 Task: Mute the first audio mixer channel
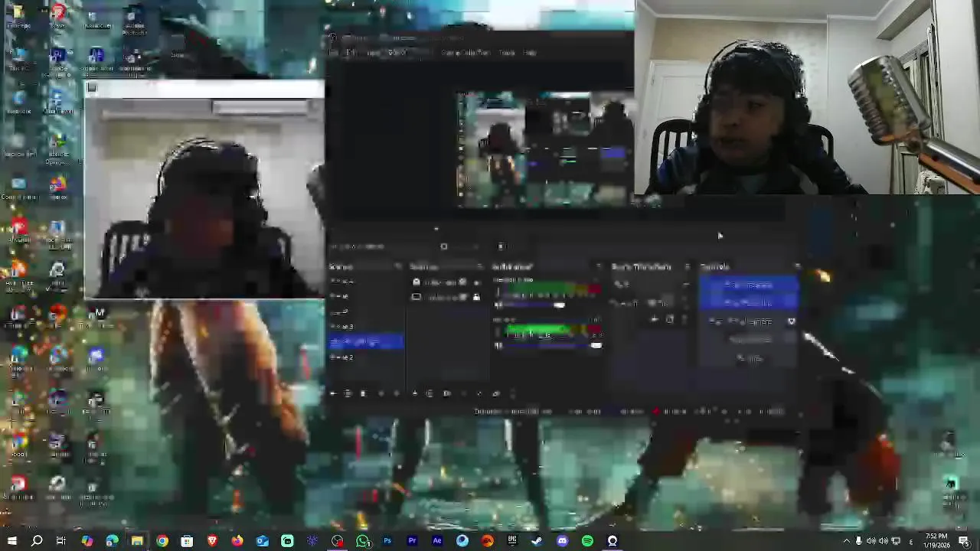pos(498,305)
